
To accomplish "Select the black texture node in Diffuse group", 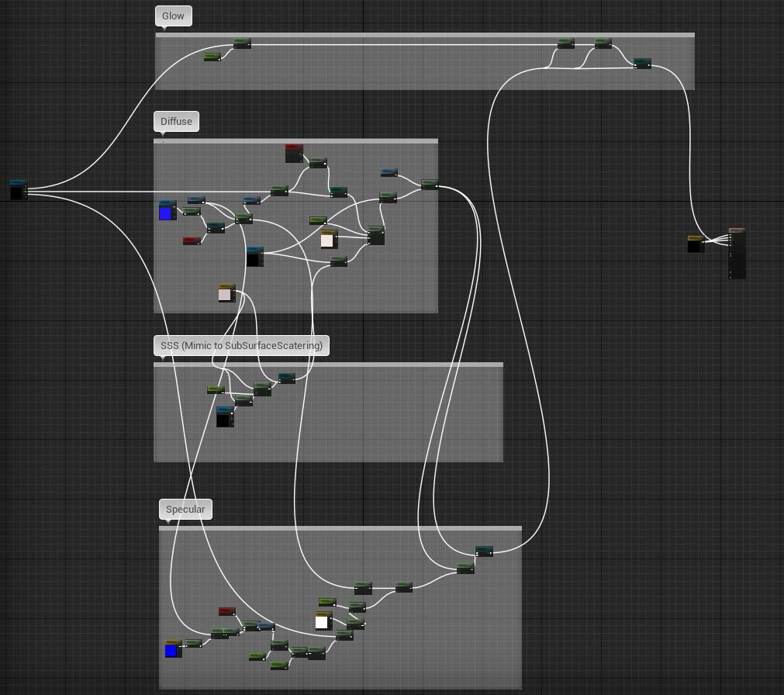I will coord(254,257).
